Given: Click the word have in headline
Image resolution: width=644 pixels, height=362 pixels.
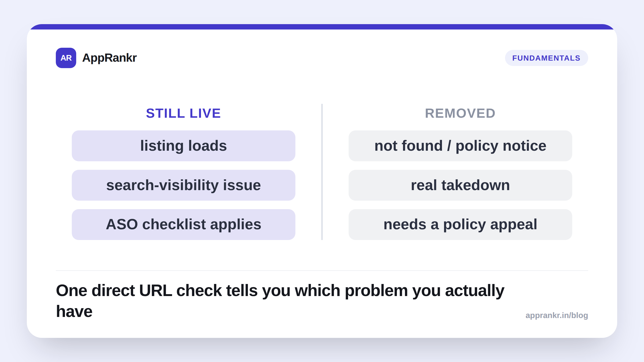Looking at the screenshot, I should tap(74, 312).
